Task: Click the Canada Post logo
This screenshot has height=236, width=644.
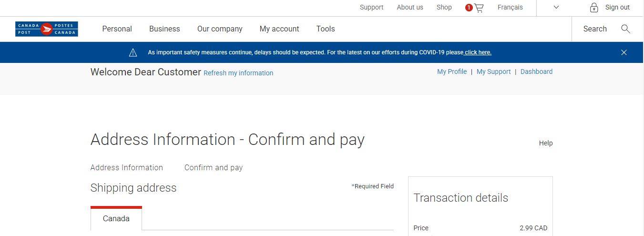Action: pyautogui.click(x=46, y=29)
